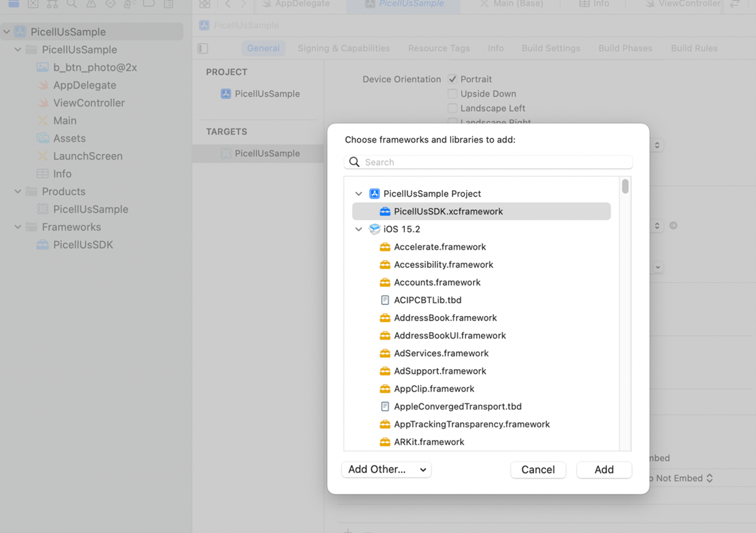The image size is (756, 533).
Task: Click the ACIPCBTLib.tbd document icon
Action: 385,300
